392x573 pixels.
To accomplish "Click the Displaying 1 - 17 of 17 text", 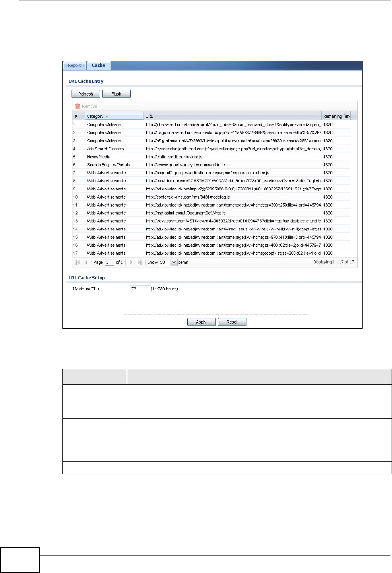I will [334, 262].
